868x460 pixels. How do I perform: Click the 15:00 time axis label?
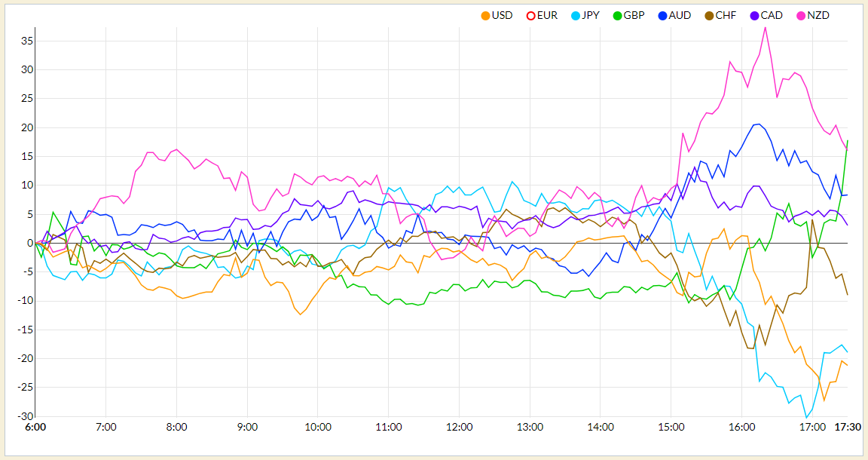pos(671,427)
